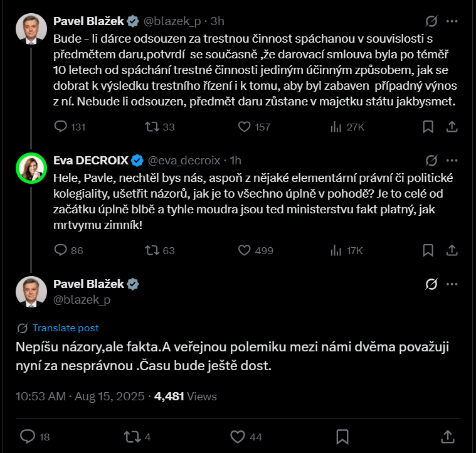This screenshot has height=453, width=476.
Task: Click Eva Decroix's profile avatar
Action: [31, 168]
